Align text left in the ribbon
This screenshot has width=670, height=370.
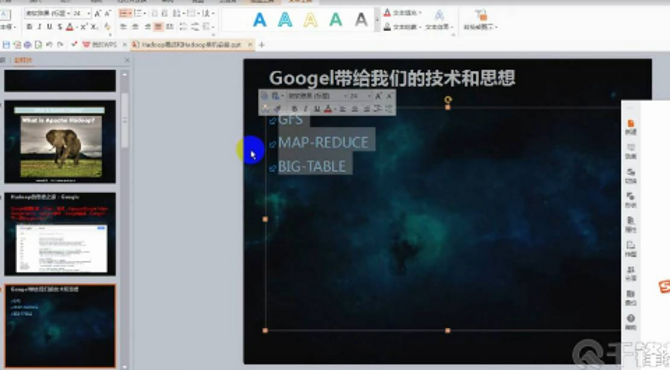click(x=123, y=26)
